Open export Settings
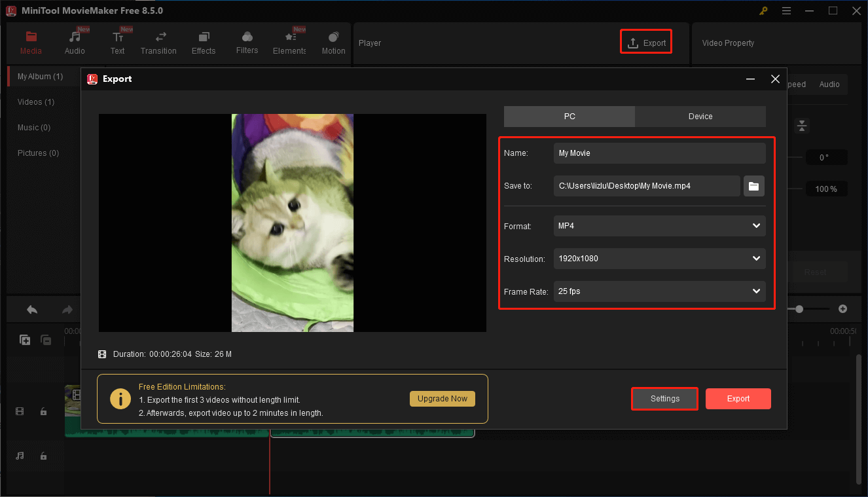This screenshot has width=868, height=497. (x=664, y=398)
